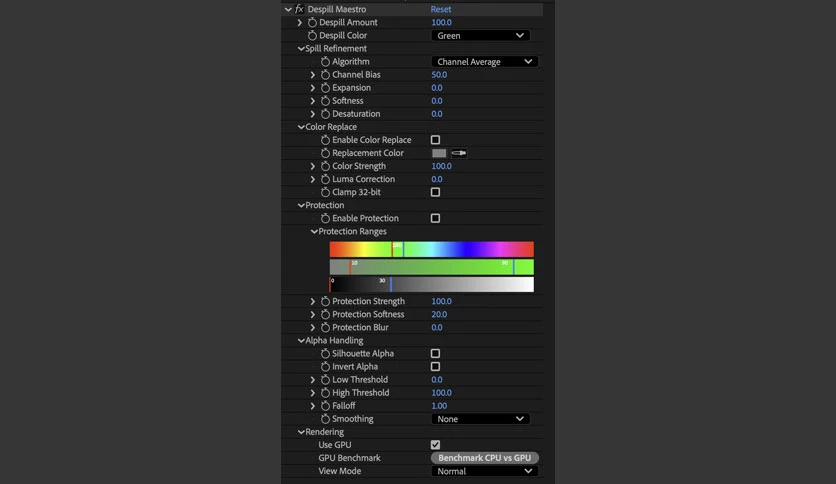
Task: Toggle stopwatch for Low Threshold
Action: pyautogui.click(x=325, y=380)
